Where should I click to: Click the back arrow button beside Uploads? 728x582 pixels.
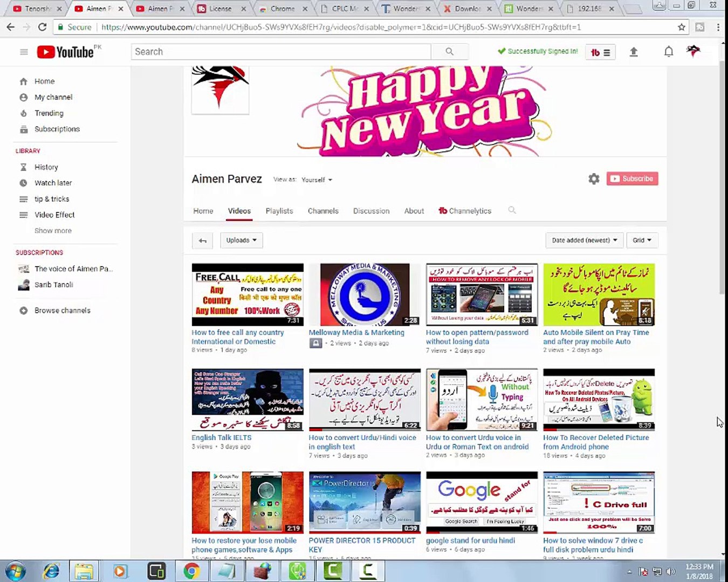coord(202,240)
